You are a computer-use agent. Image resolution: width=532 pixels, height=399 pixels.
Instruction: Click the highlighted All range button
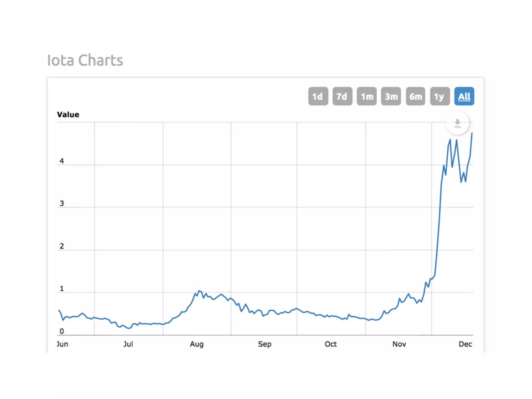464,96
